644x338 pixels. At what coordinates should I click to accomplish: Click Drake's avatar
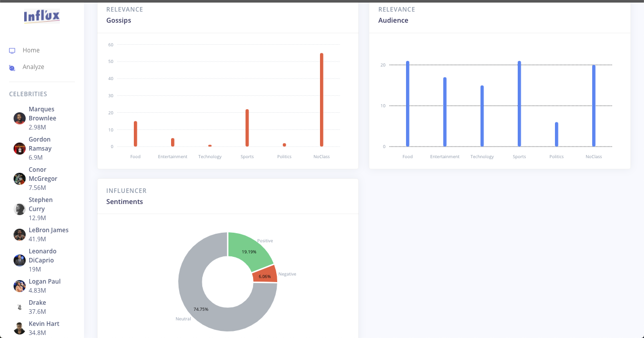click(20, 307)
